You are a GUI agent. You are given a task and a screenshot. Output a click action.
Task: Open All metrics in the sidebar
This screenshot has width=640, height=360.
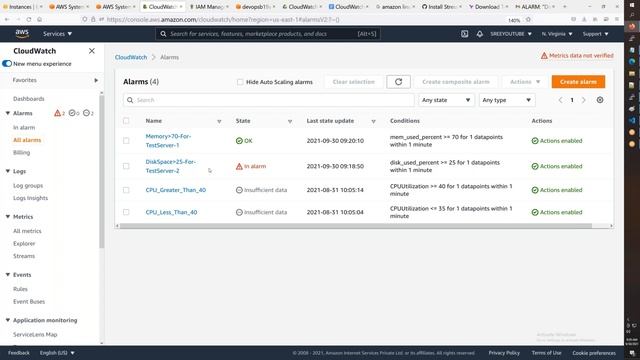click(x=27, y=231)
